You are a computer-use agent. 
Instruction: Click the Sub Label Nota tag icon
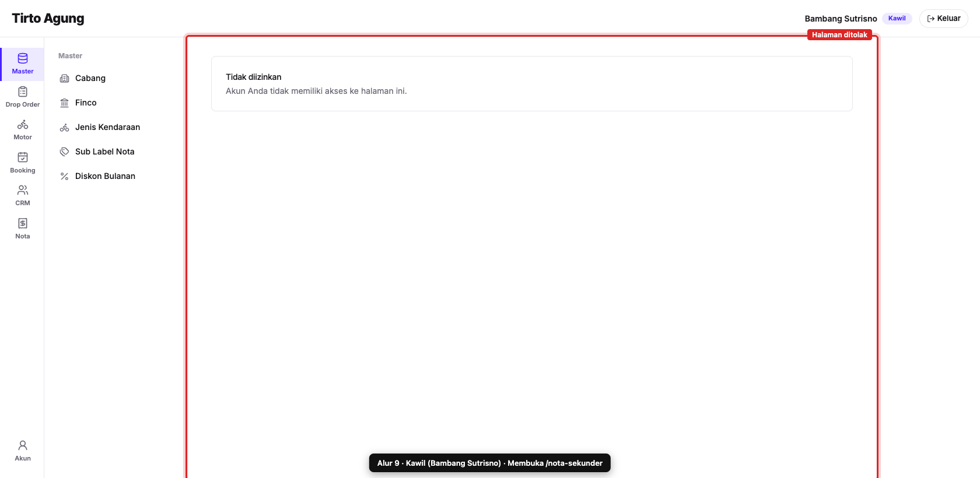coord(65,152)
